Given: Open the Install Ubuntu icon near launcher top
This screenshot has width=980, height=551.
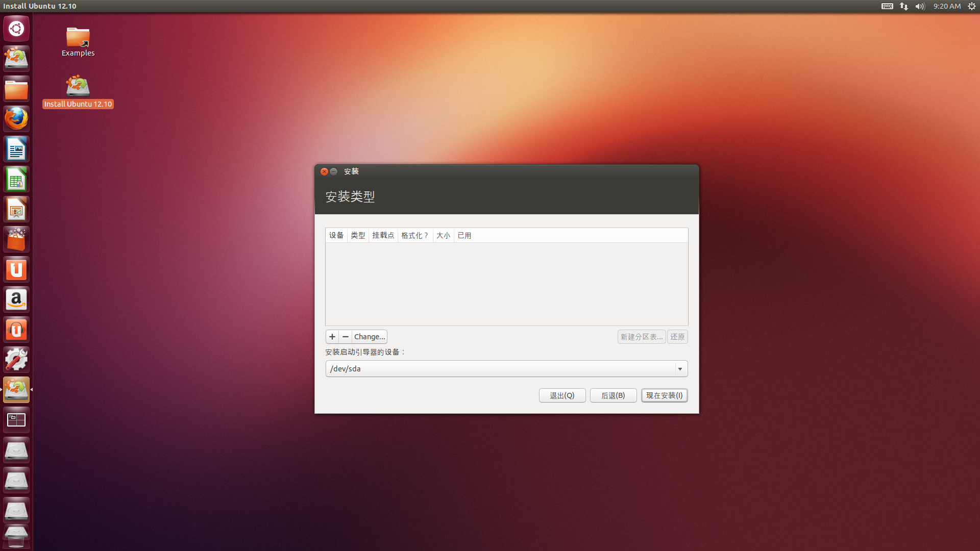Looking at the screenshot, I should pyautogui.click(x=16, y=59).
